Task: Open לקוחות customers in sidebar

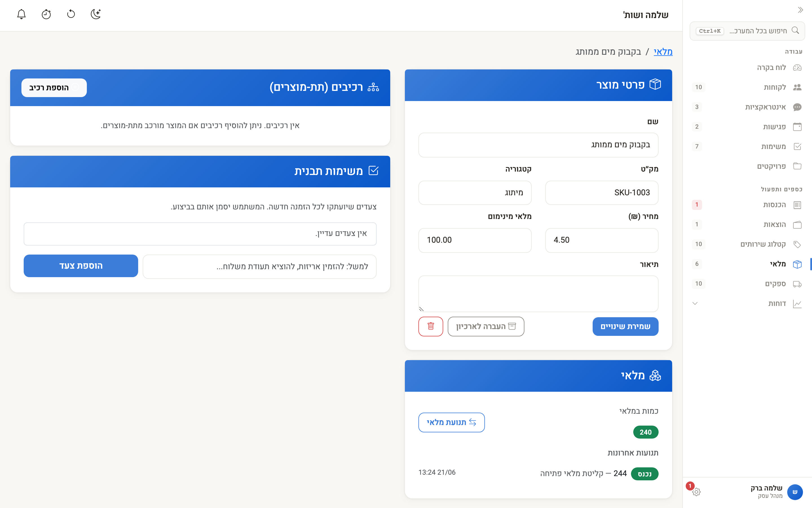Action: pyautogui.click(x=747, y=87)
